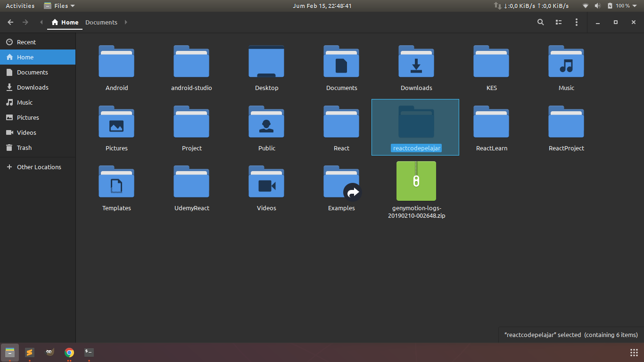Select the Public folder
The image size is (644, 362).
click(266, 122)
